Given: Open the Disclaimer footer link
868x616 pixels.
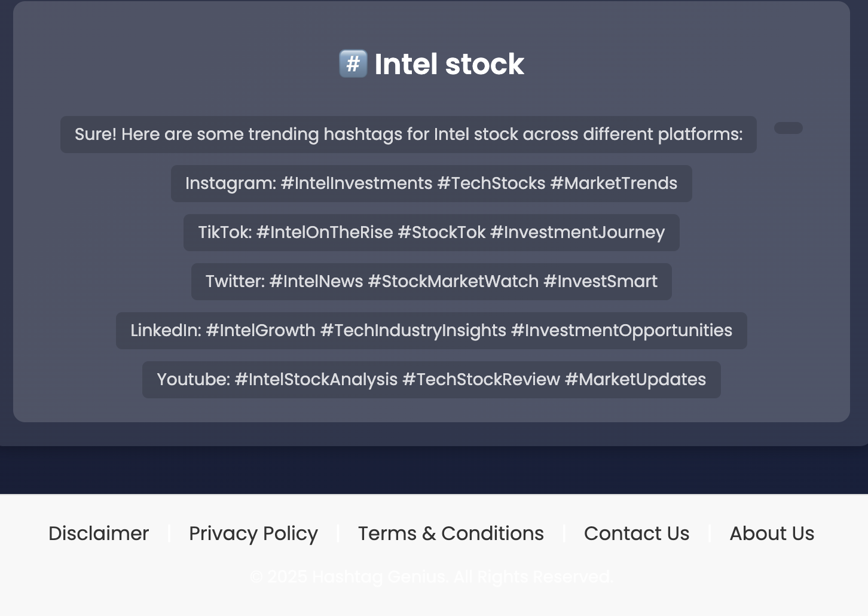Looking at the screenshot, I should click(99, 533).
